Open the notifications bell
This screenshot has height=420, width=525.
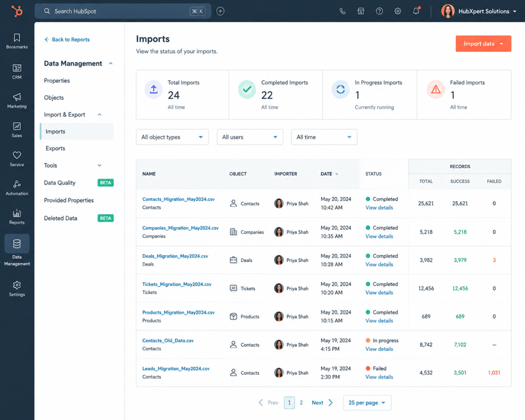click(x=416, y=11)
